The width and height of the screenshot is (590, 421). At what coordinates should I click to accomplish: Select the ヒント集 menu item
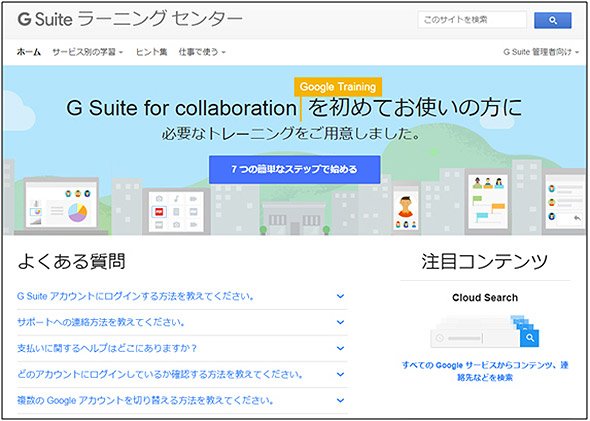(x=151, y=52)
